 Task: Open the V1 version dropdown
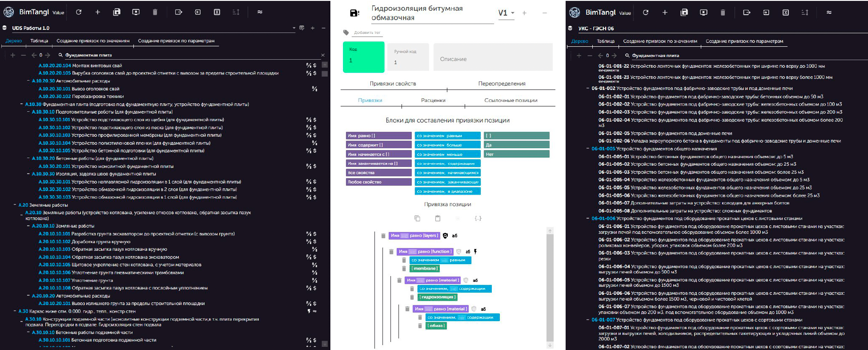point(506,13)
